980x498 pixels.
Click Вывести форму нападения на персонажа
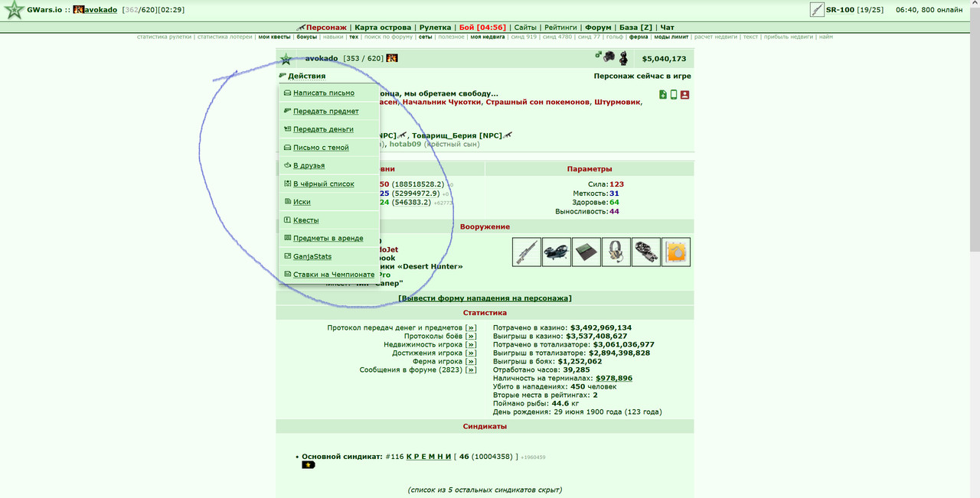pos(485,298)
